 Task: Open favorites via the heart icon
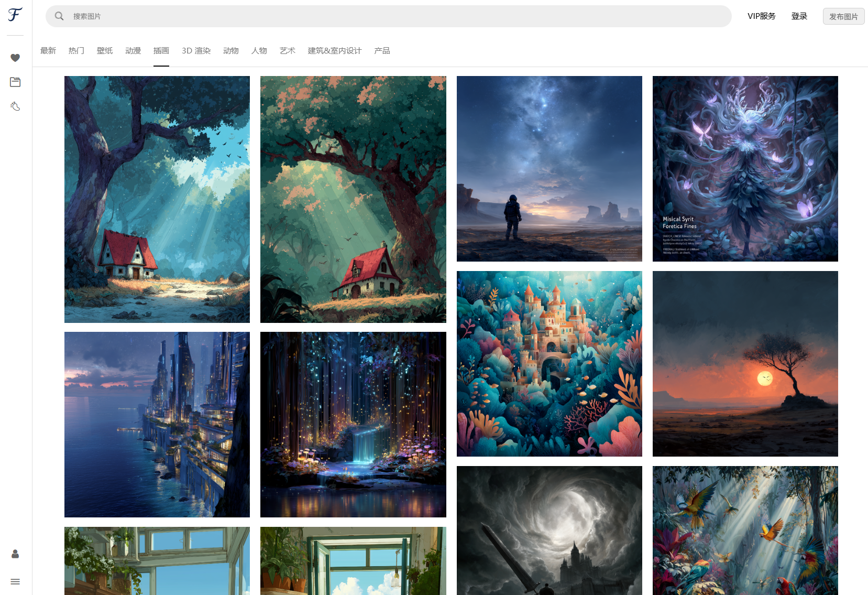pyautogui.click(x=15, y=58)
